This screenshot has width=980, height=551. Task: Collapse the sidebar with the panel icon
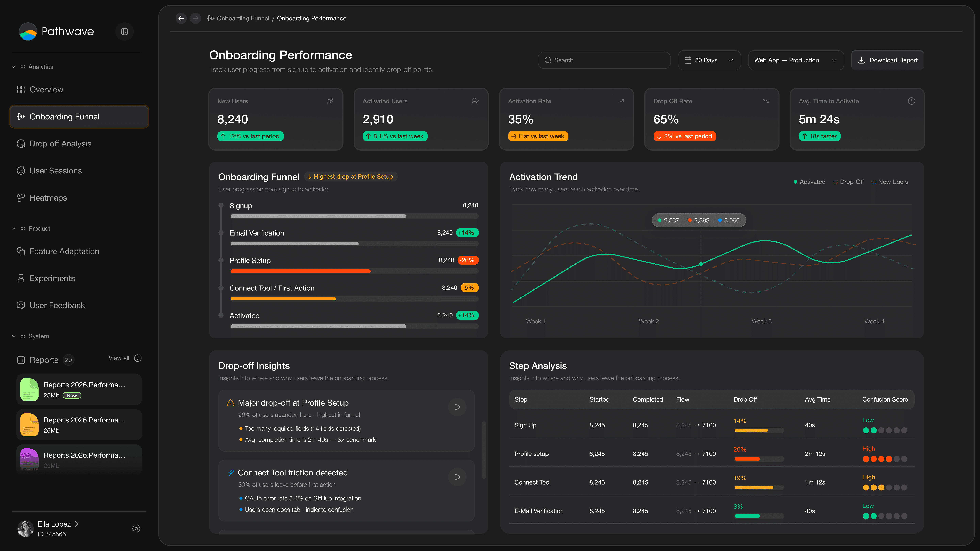tap(124, 32)
